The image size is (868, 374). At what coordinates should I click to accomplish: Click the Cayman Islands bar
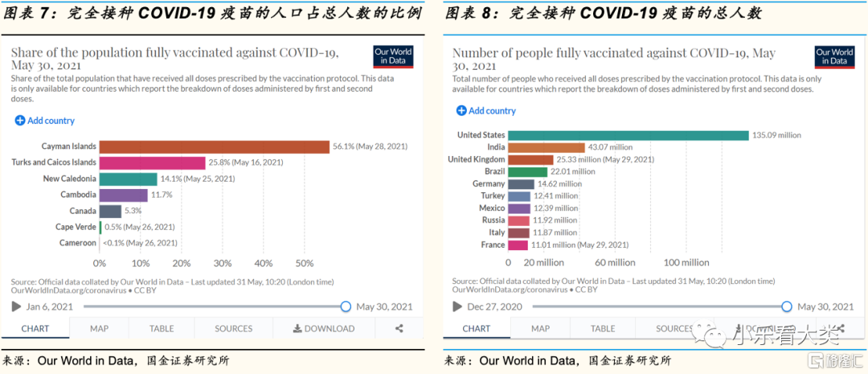click(x=215, y=146)
